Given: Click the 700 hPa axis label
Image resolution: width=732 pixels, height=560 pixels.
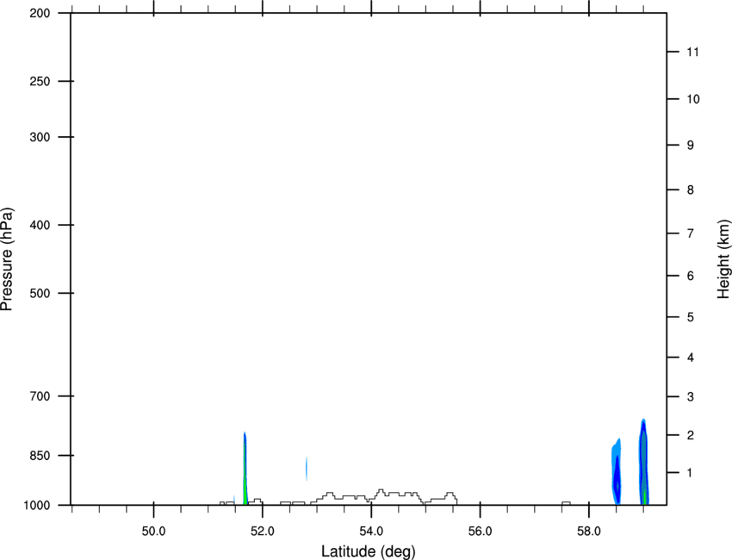Looking at the screenshot, I should pyautogui.click(x=40, y=396).
